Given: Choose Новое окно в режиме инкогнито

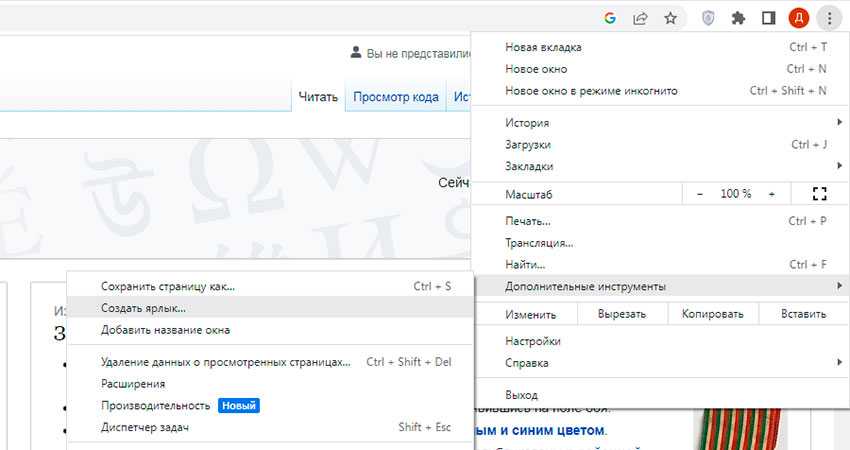Looking at the screenshot, I should click(591, 91).
